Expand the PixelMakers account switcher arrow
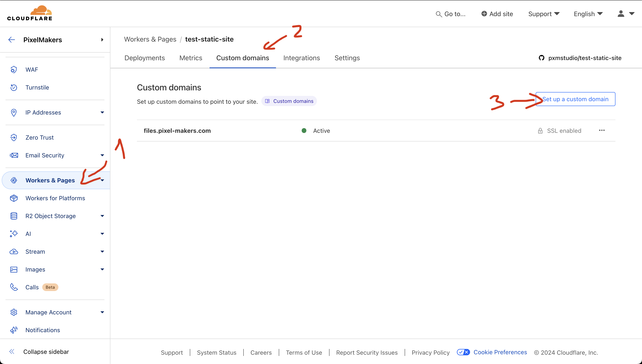This screenshot has width=642, height=364. [x=102, y=40]
